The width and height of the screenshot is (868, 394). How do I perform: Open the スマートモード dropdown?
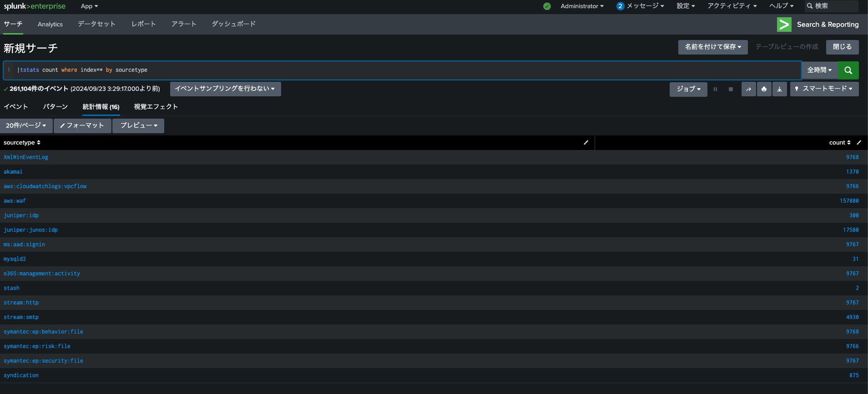coord(824,89)
